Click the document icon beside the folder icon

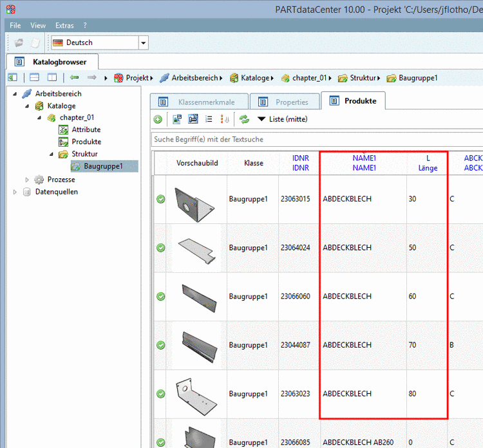pyautogui.click(x=35, y=42)
